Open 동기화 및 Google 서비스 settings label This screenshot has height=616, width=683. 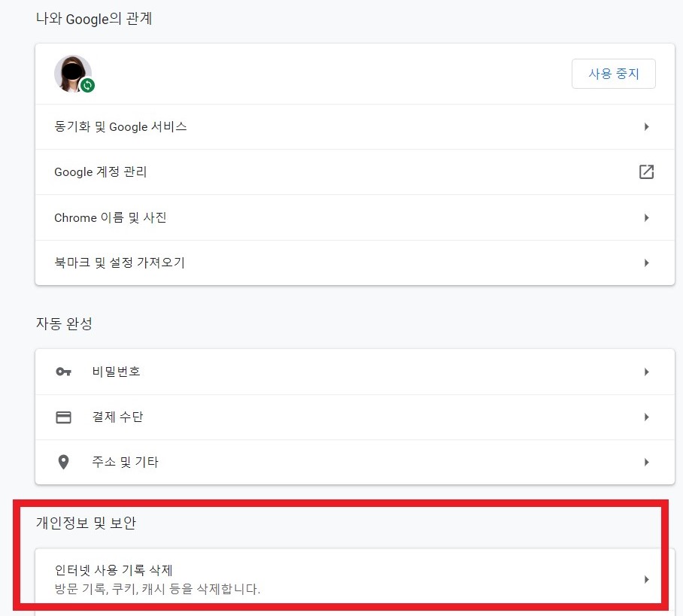tap(120, 127)
